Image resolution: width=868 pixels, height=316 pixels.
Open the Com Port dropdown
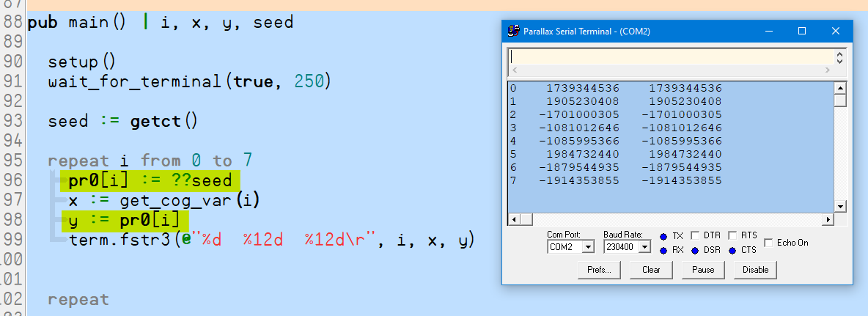pos(587,247)
